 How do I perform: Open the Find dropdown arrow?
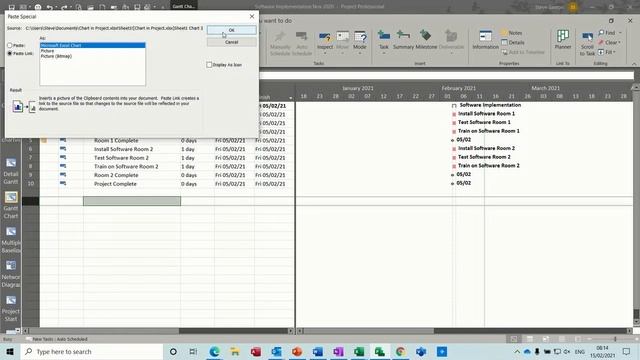[620, 33]
